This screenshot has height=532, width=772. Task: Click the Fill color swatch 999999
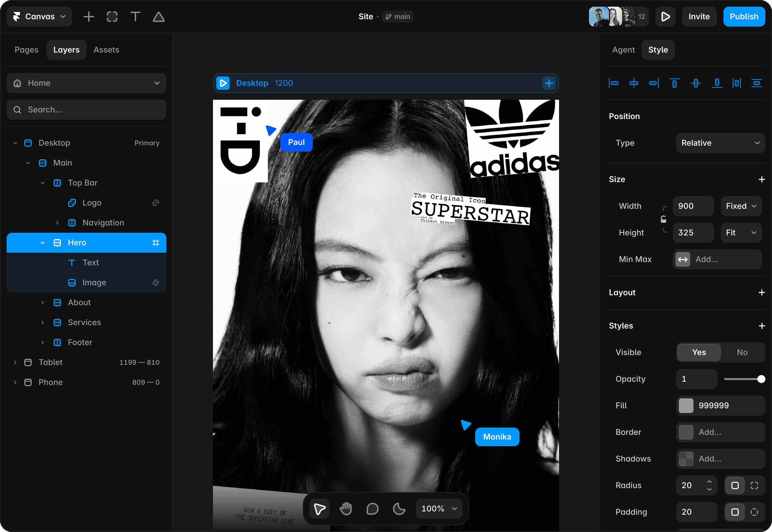(686, 406)
